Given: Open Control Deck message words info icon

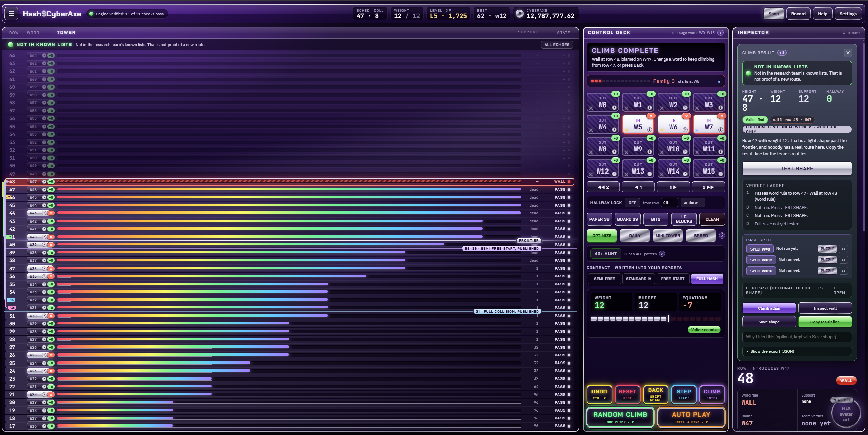Looking at the screenshot, I should [x=721, y=33].
